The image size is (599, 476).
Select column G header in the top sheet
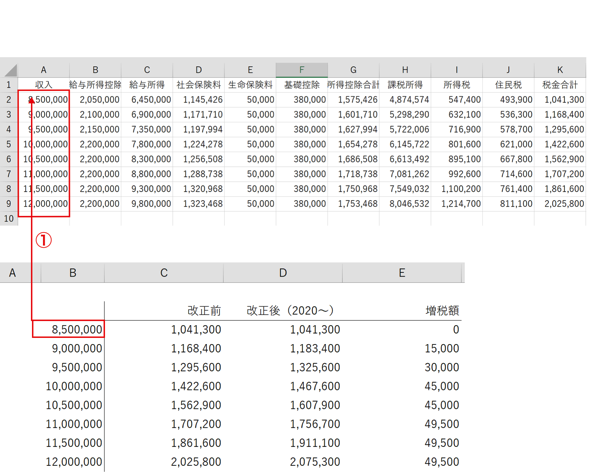point(353,70)
